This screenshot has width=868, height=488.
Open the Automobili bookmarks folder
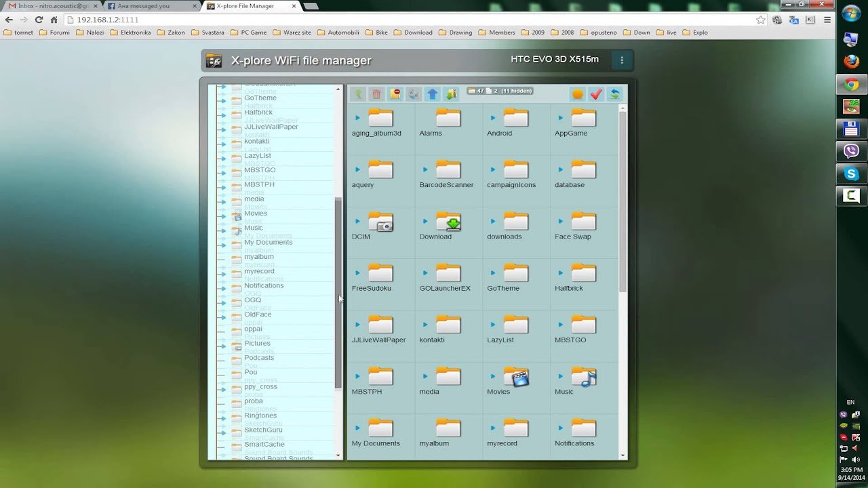(339, 33)
